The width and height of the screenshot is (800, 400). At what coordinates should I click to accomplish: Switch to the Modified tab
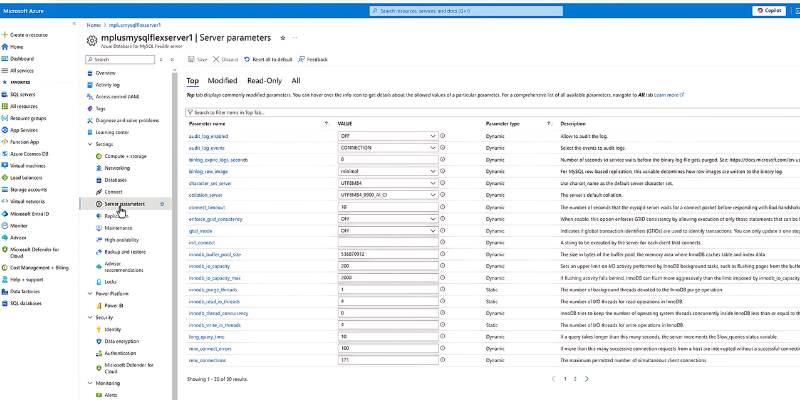pos(222,81)
